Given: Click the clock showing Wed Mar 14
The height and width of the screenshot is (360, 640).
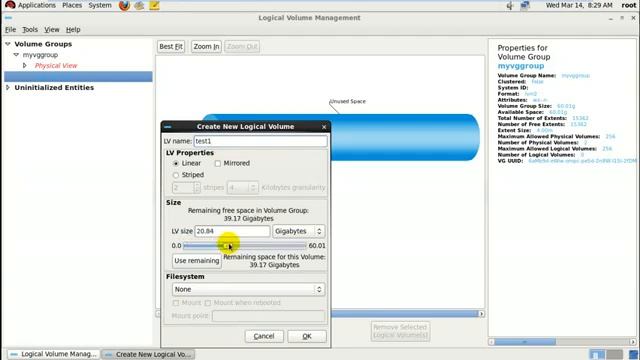Looking at the screenshot, I should (x=579, y=5).
